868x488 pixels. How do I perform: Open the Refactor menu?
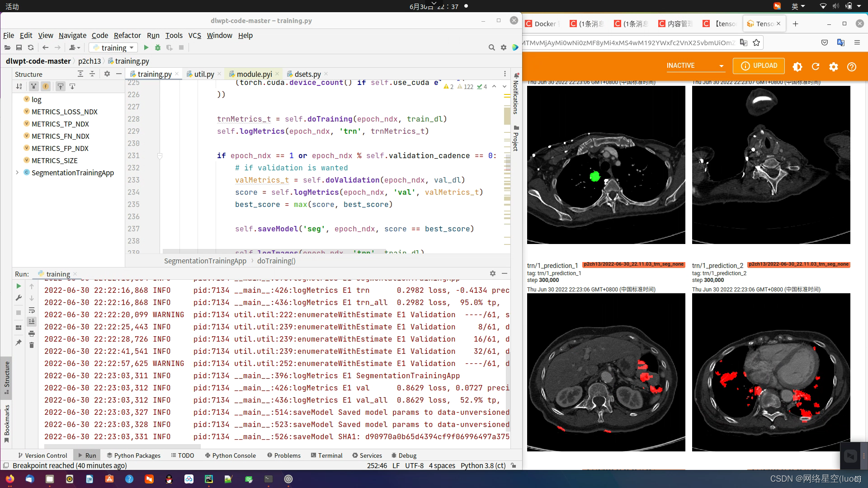click(127, 35)
